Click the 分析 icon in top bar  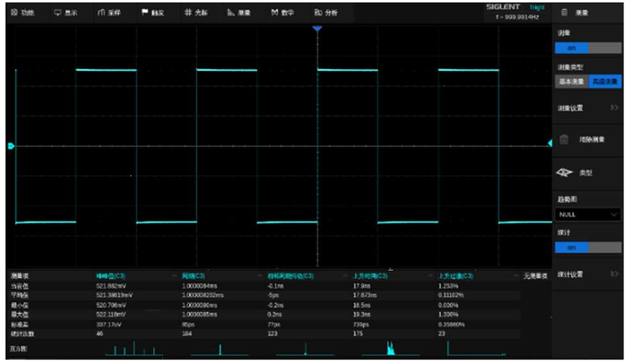click(x=318, y=13)
